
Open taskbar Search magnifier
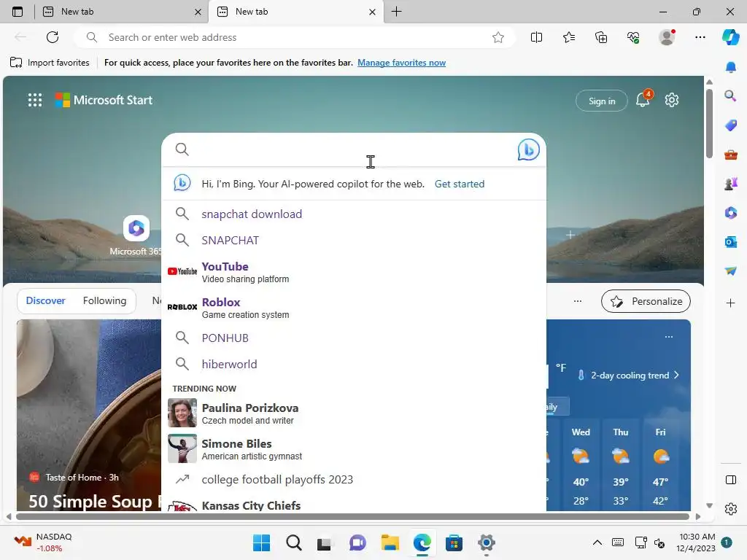pos(293,542)
